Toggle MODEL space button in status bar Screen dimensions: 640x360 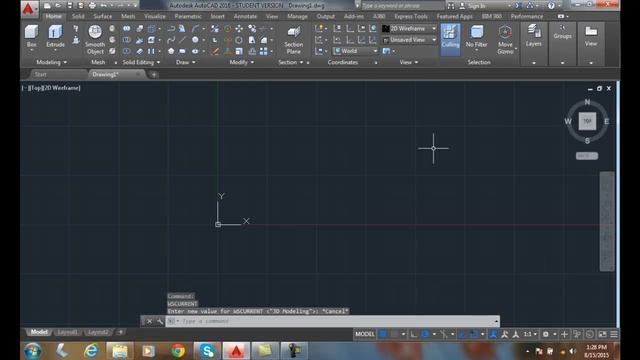[364, 334]
